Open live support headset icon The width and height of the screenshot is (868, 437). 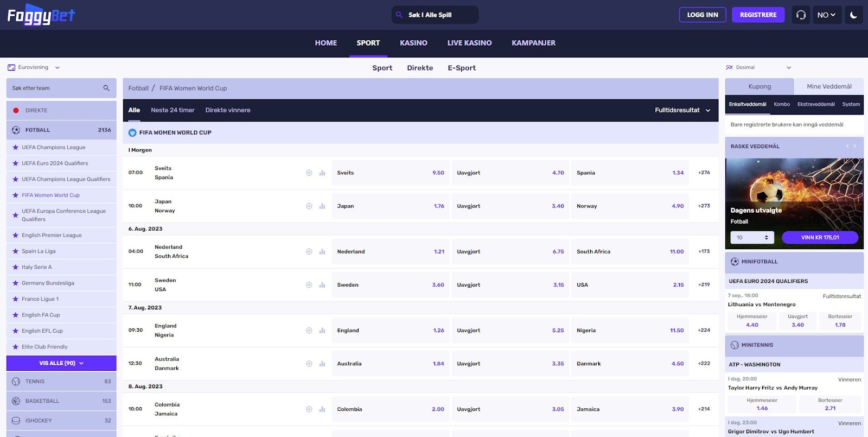pos(801,15)
